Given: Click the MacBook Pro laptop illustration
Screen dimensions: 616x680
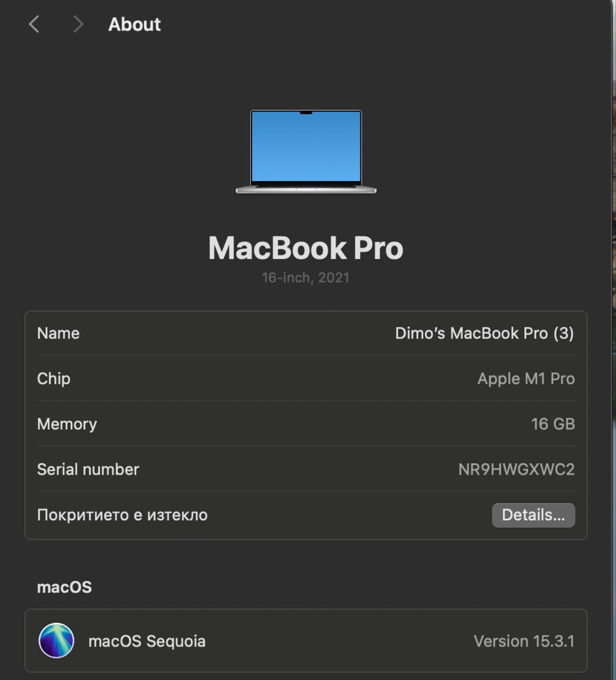Looking at the screenshot, I should 306,152.
